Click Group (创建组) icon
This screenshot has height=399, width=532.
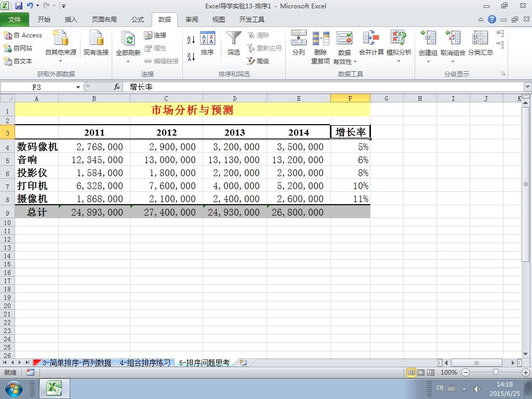pos(428,38)
